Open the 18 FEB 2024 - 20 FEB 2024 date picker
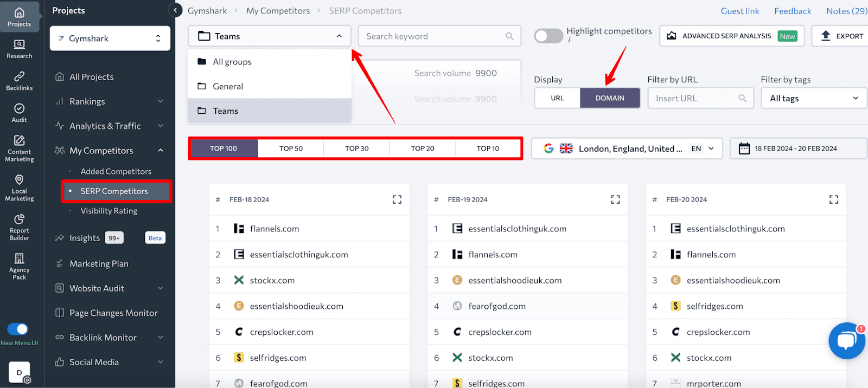Viewport: 868px width, 388px height. pyautogui.click(x=799, y=148)
